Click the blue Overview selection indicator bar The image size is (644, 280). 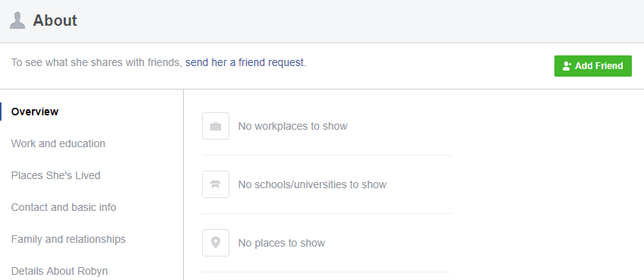point(1,112)
